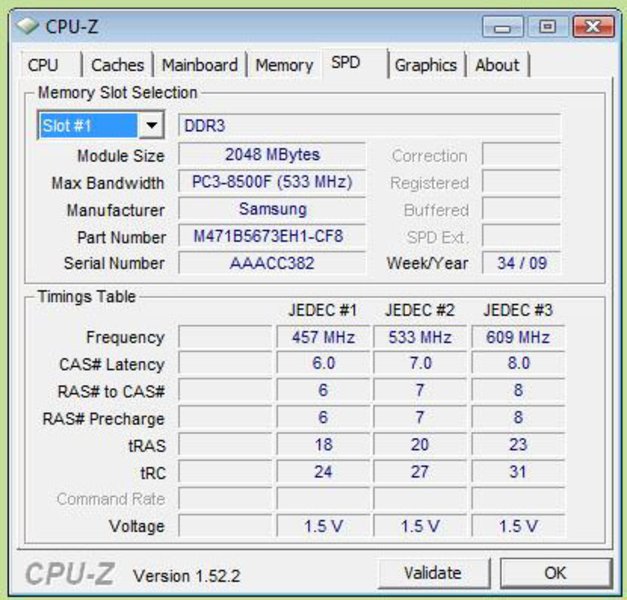
Task: Click the JEDEC #3 column header
Action: 518,310
